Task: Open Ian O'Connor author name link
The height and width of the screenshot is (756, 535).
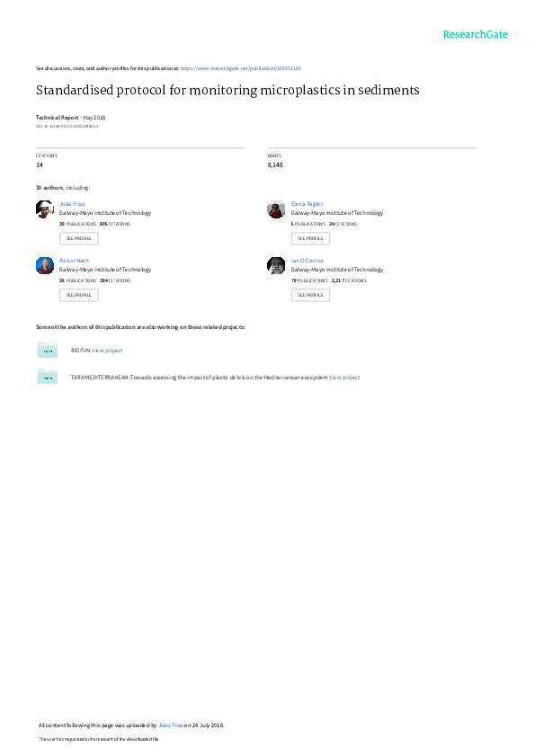Action: point(308,261)
